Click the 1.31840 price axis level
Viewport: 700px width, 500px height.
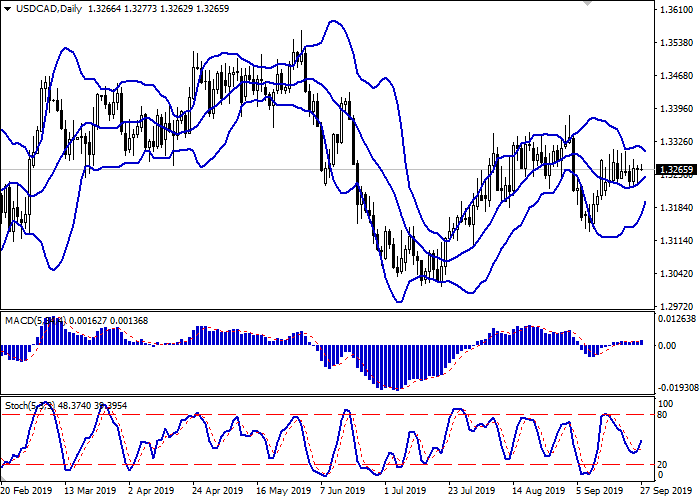(x=678, y=208)
